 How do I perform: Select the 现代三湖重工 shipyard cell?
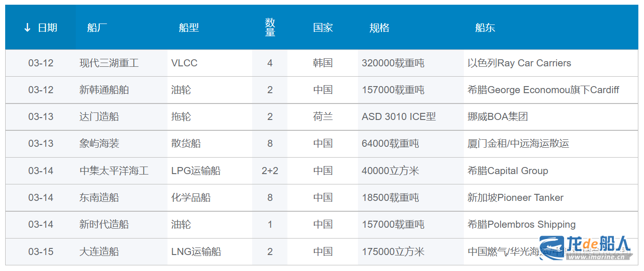(109, 63)
